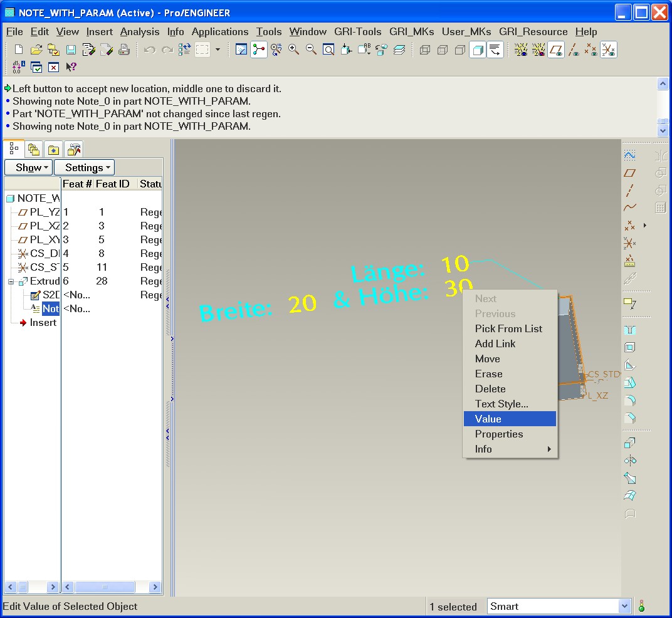Toggle datum points visibility
Viewport: 672px width, 618px height.
point(591,50)
